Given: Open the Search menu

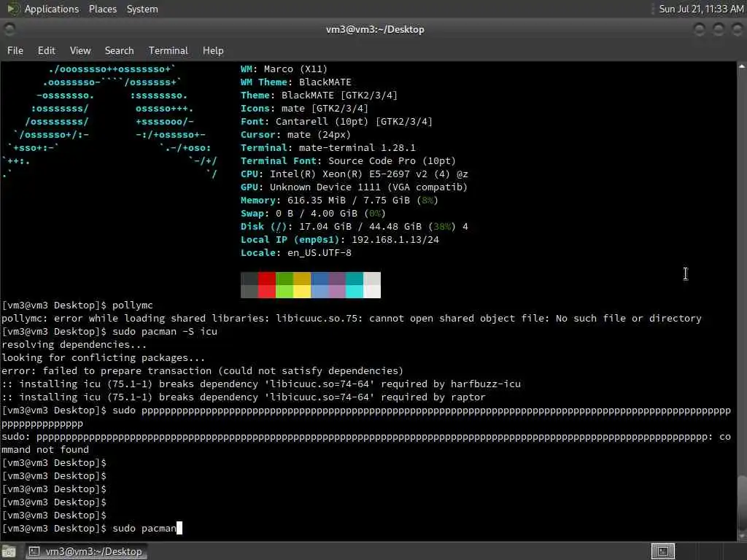Looking at the screenshot, I should click(x=119, y=50).
